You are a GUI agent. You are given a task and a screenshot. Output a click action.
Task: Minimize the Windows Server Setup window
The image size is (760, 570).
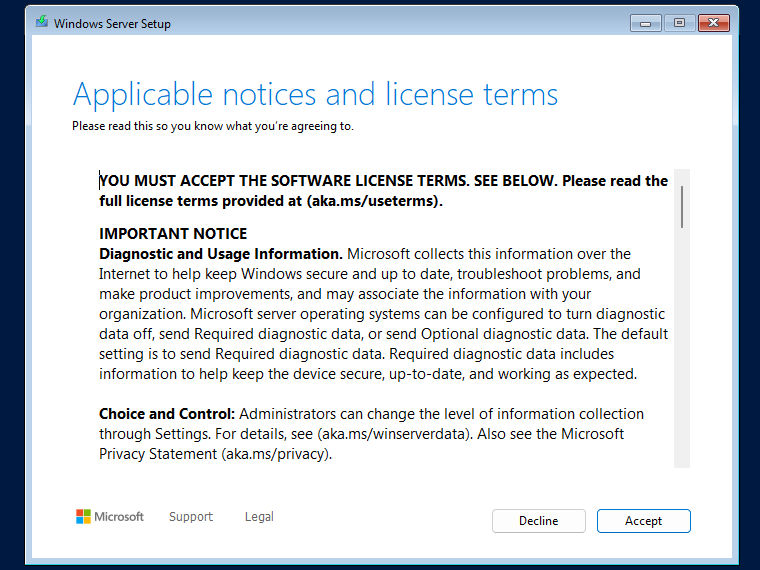click(645, 23)
